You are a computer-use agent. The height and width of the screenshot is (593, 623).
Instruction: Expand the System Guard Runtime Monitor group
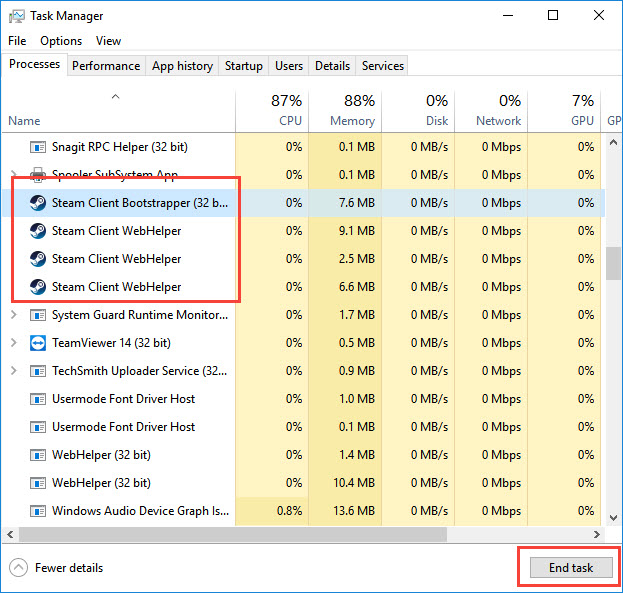[x=14, y=315]
